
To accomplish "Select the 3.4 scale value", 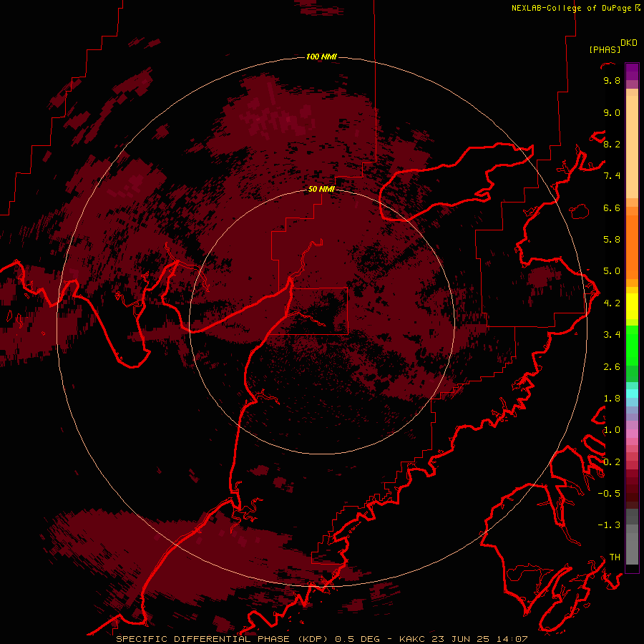I will pos(612,335).
